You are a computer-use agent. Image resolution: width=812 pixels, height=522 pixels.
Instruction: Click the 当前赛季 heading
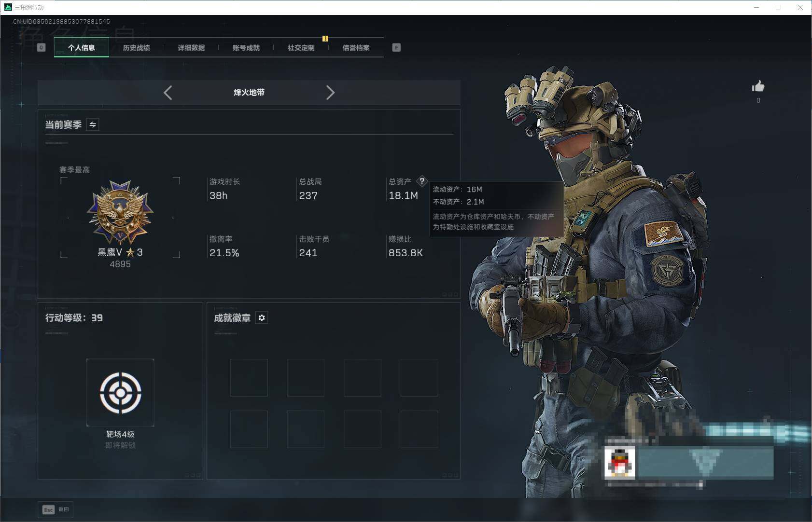63,124
